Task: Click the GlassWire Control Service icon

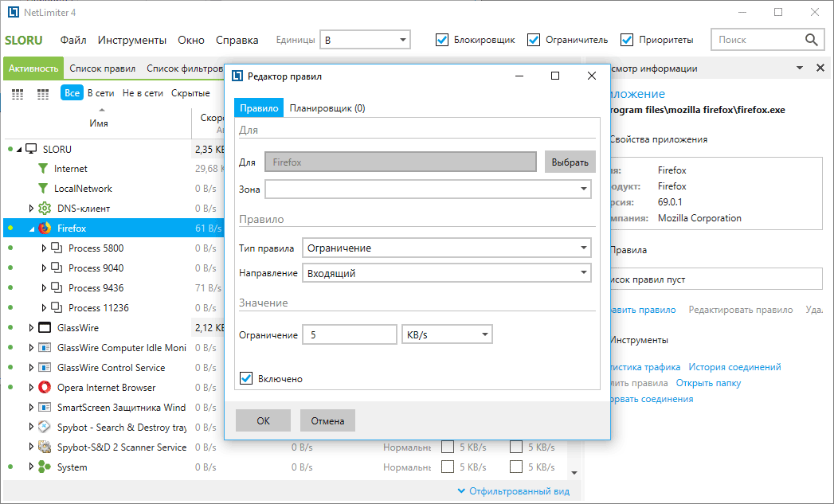Action: coord(45,367)
